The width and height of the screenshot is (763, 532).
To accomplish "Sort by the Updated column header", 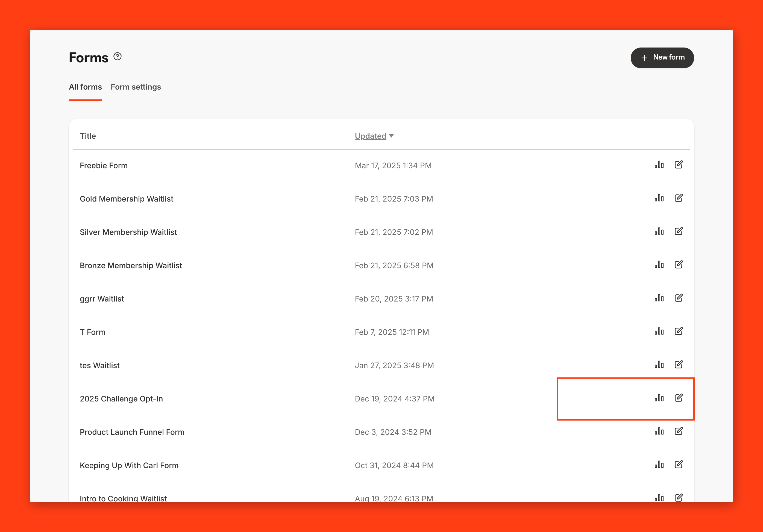I will (370, 136).
